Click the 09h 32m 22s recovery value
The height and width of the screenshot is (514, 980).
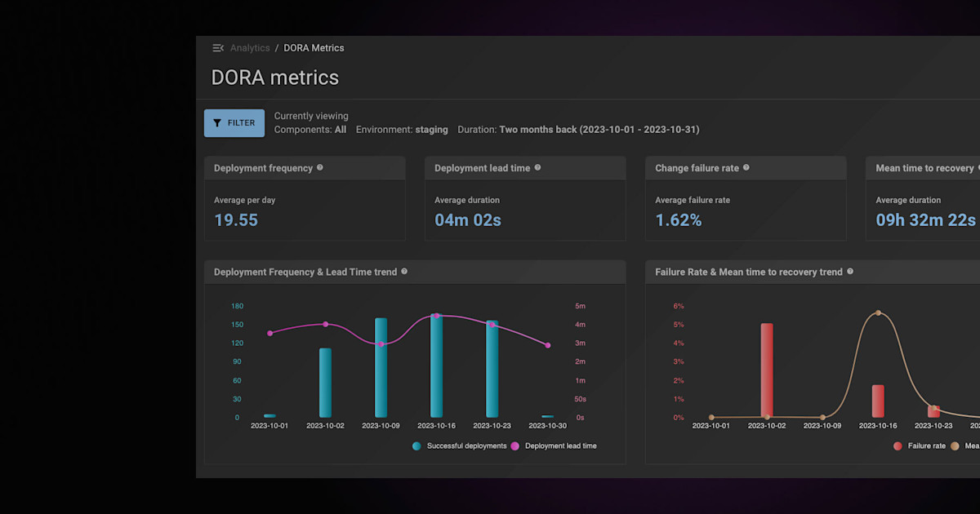coord(926,220)
